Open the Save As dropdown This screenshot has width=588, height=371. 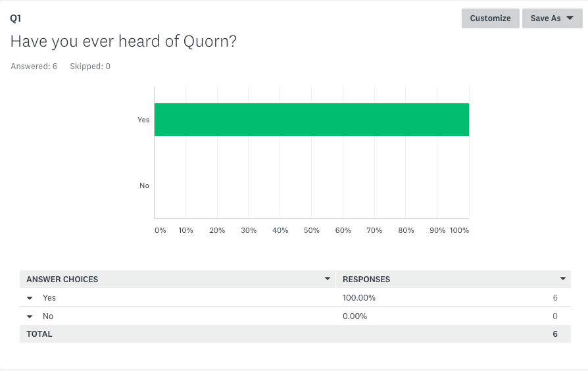coord(552,18)
